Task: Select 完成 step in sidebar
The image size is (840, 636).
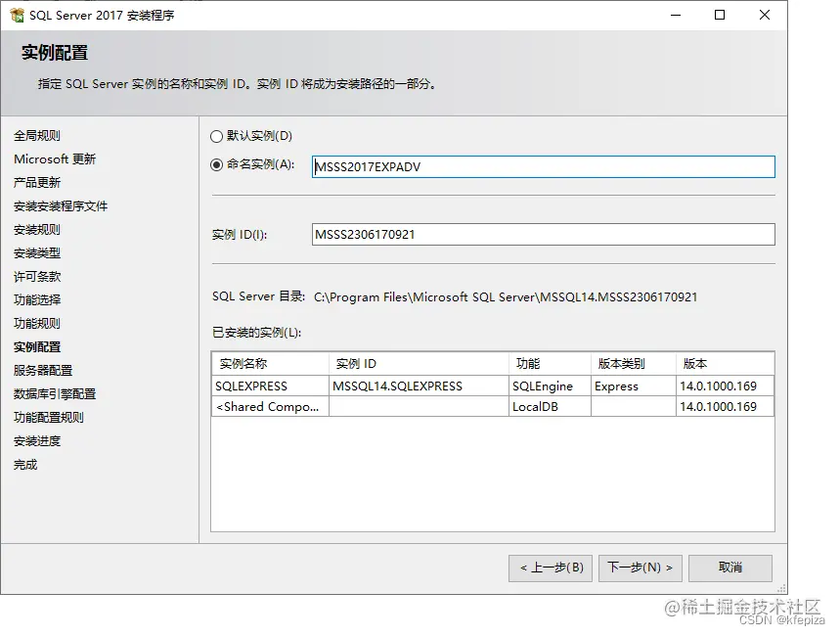Action: click(25, 465)
